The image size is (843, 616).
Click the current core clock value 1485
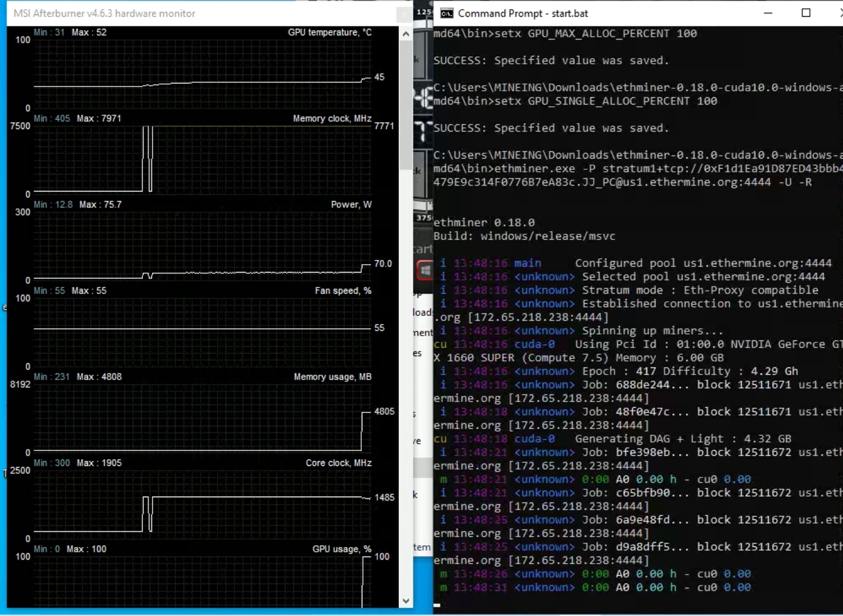384,498
